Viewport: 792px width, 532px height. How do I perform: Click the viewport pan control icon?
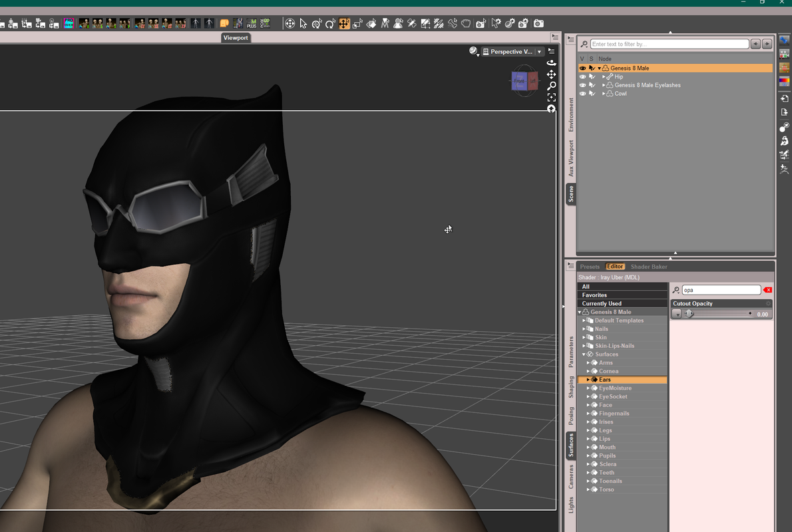coord(552,74)
